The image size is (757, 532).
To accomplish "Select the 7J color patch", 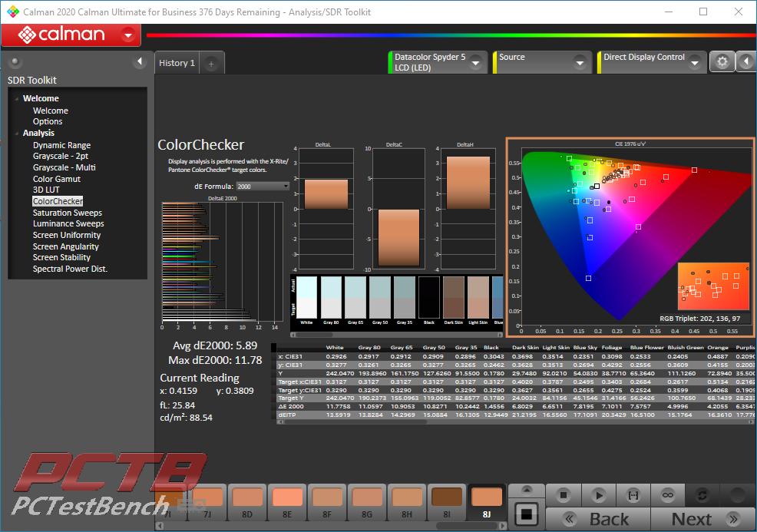I will click(207, 503).
